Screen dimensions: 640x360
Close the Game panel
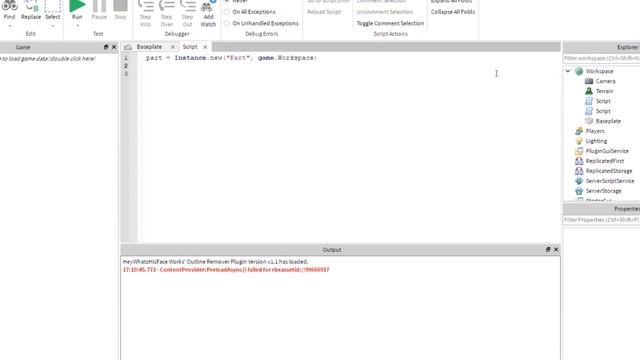click(114, 47)
